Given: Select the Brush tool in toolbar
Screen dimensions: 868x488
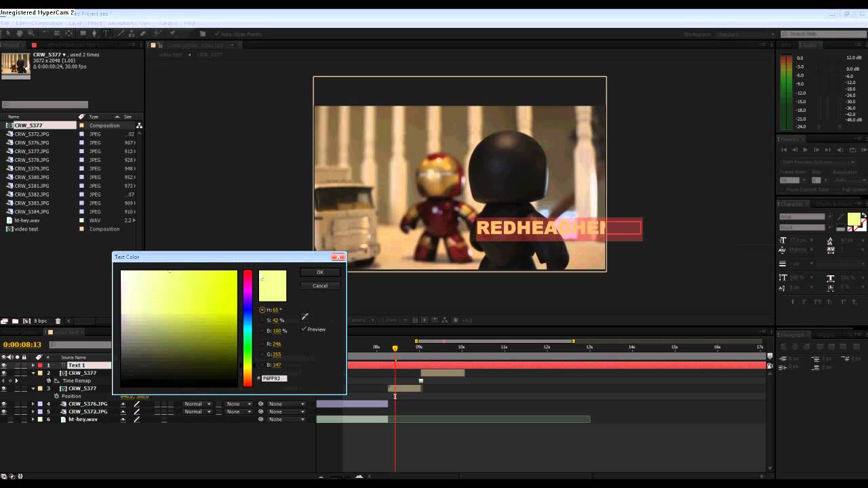Looking at the screenshot, I should pyautogui.click(x=120, y=33).
